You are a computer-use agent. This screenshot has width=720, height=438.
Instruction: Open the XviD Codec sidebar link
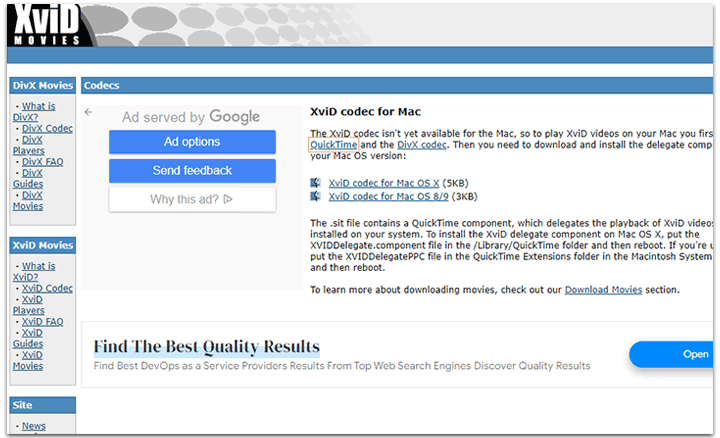pos(47,288)
